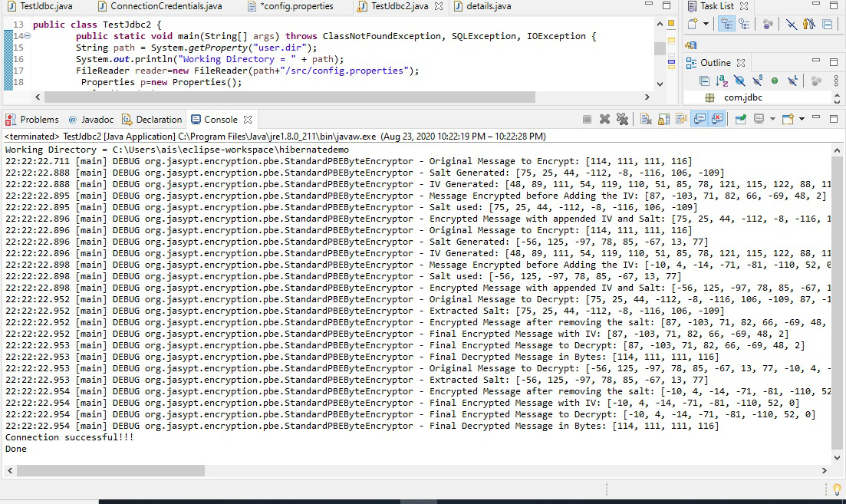The width and height of the screenshot is (846, 504).
Task: Minimize the Console panel
Action: (816, 117)
